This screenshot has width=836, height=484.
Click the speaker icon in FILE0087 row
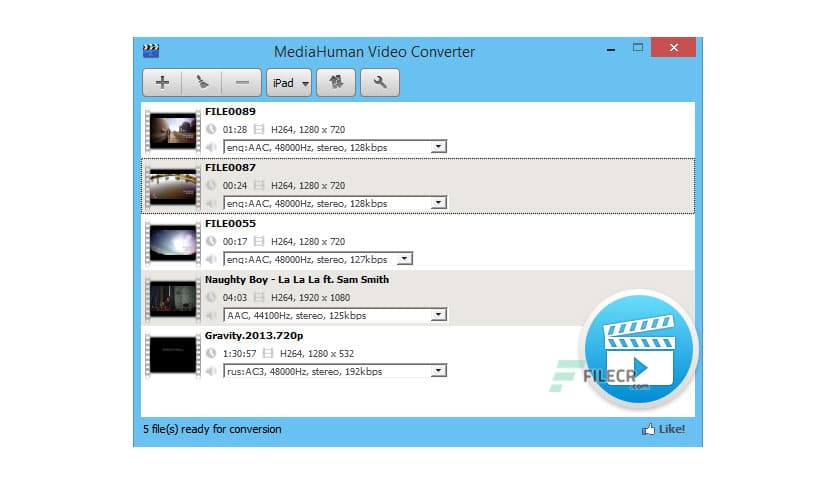click(211, 203)
